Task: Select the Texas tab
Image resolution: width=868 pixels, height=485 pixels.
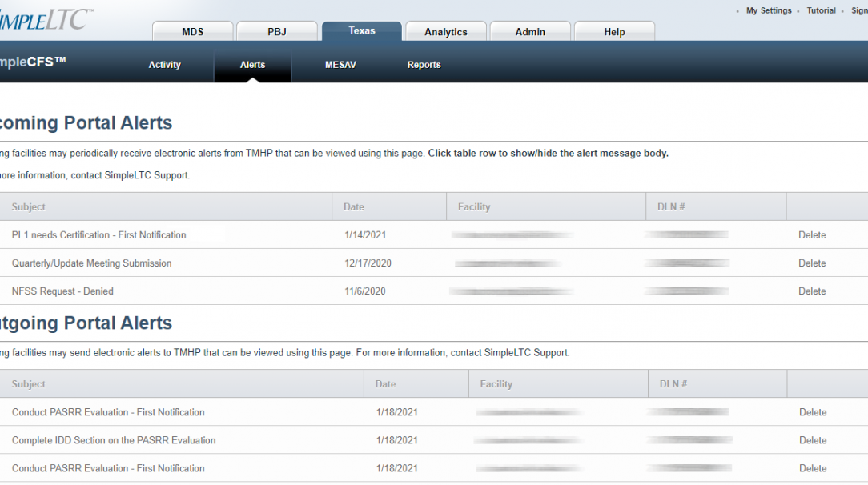Action: (x=361, y=31)
